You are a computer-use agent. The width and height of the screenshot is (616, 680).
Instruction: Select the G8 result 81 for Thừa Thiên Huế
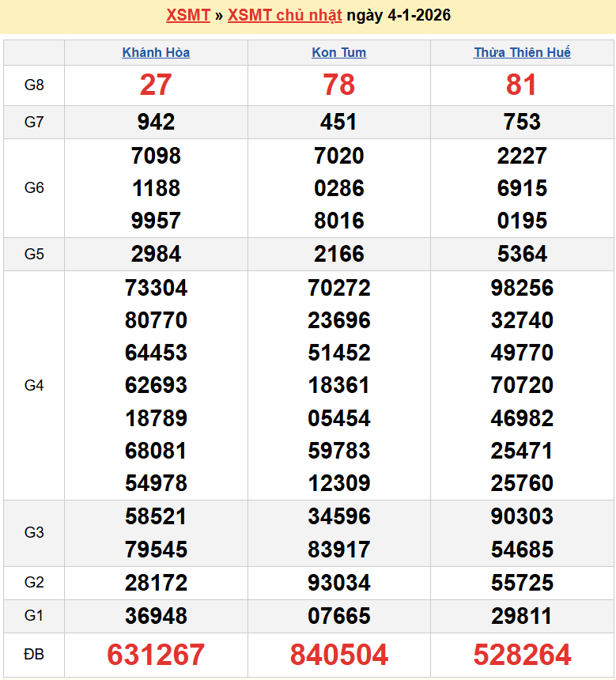[x=522, y=85]
